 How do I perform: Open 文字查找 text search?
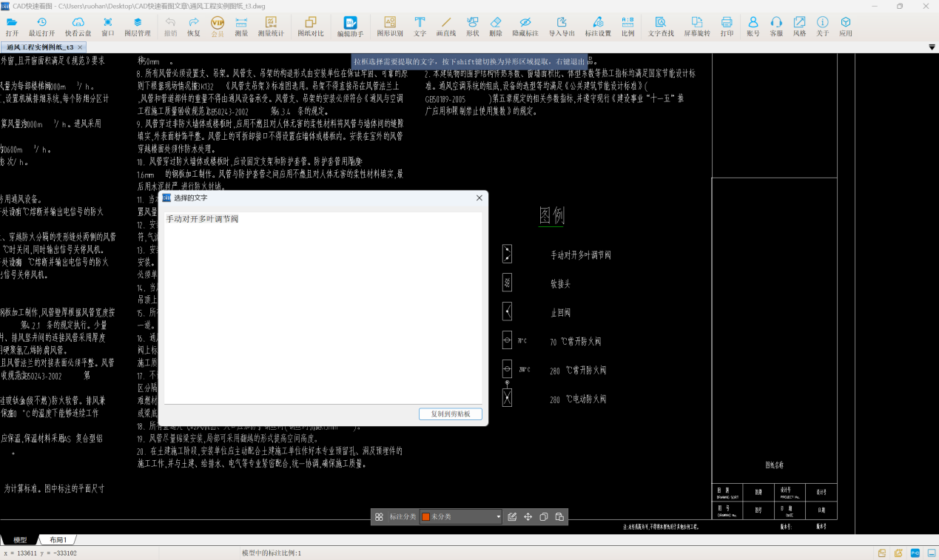[660, 27]
